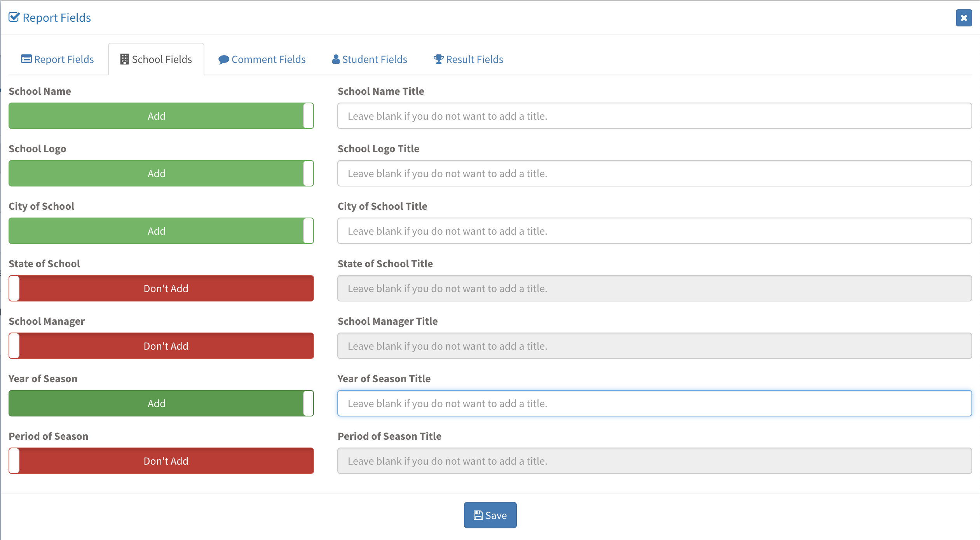Click the speech bubble Comment Fields icon

(x=223, y=59)
